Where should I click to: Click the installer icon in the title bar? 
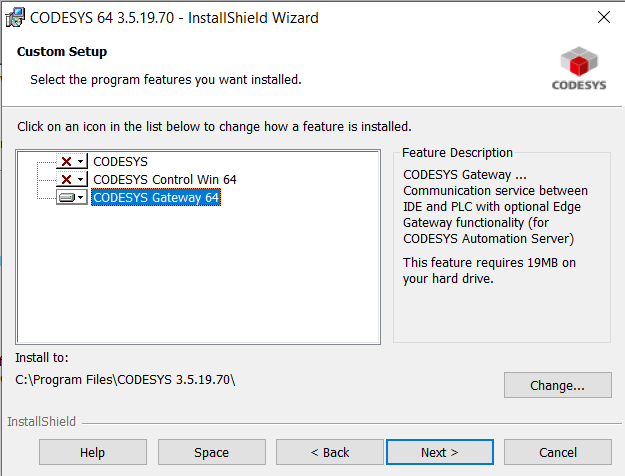[x=15, y=17]
